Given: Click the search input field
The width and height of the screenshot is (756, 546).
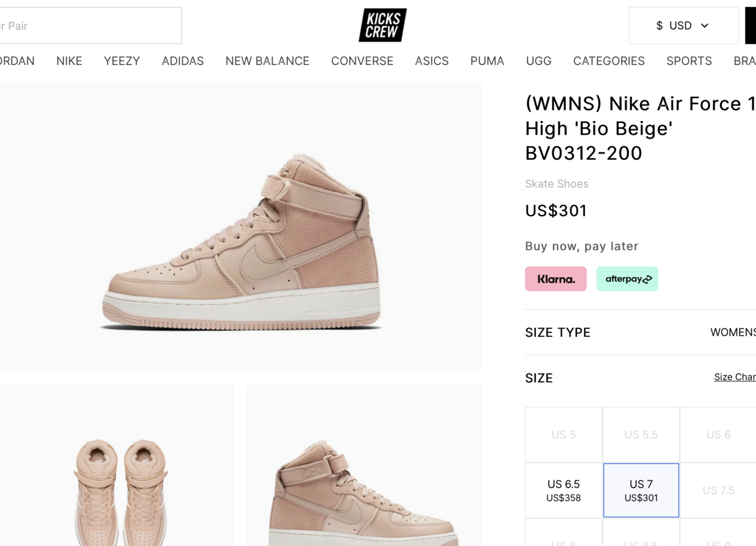Looking at the screenshot, I should [x=89, y=25].
